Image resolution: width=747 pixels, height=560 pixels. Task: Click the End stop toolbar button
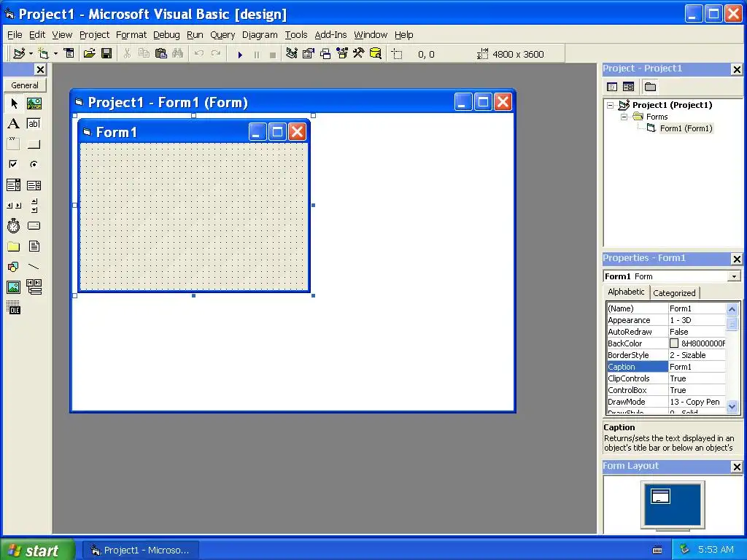pos(273,54)
